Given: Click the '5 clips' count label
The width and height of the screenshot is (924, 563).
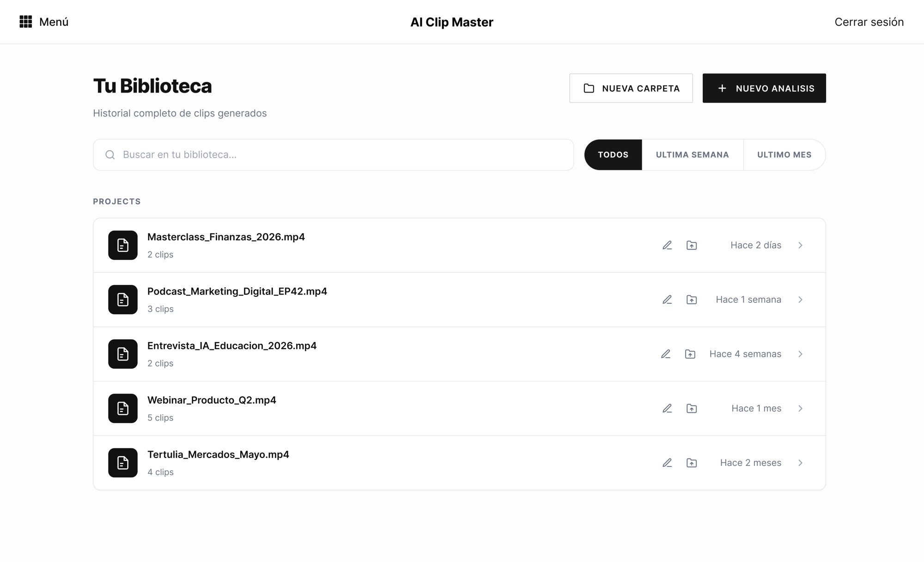Looking at the screenshot, I should [x=160, y=418].
